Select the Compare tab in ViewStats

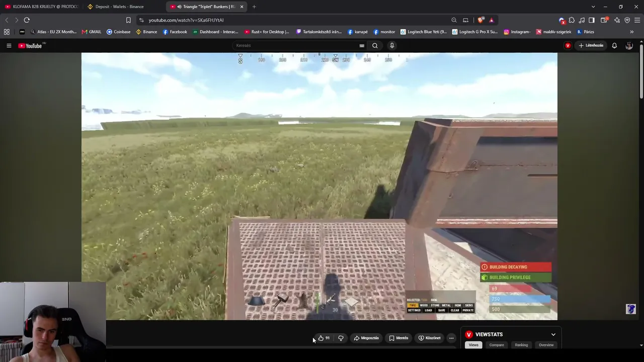(497, 345)
